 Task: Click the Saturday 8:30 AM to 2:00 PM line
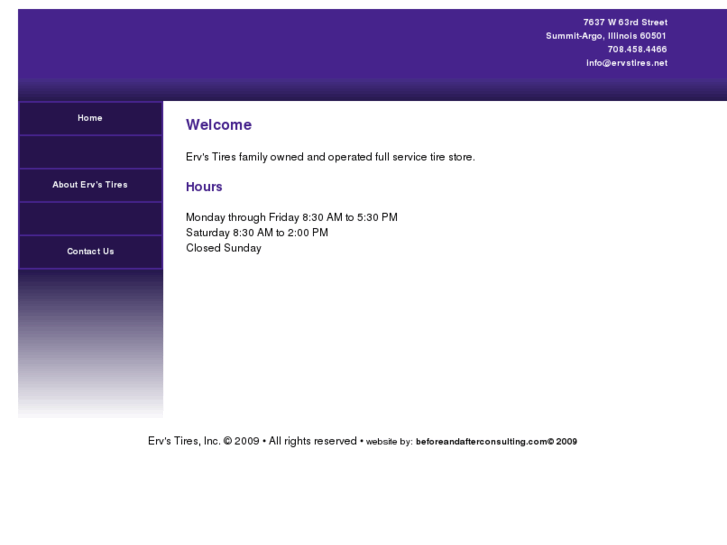[x=257, y=233]
